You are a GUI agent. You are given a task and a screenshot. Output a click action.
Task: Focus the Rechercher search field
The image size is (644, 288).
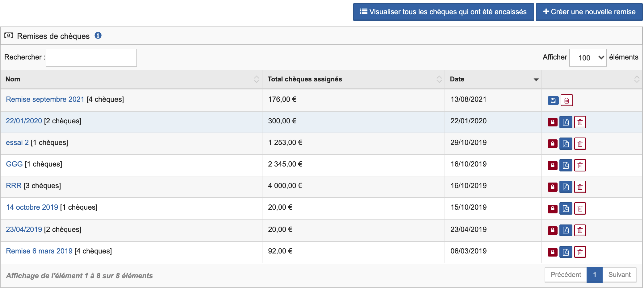tap(91, 58)
